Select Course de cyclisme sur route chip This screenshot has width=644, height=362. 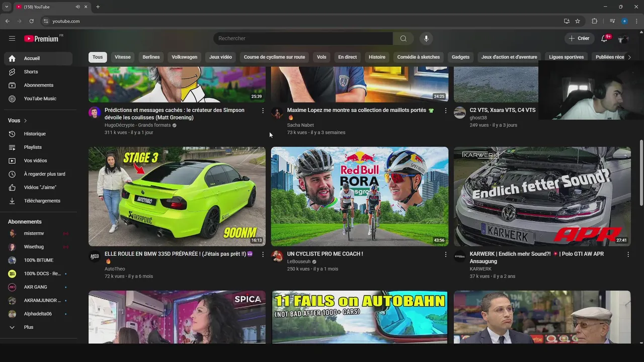click(x=274, y=57)
